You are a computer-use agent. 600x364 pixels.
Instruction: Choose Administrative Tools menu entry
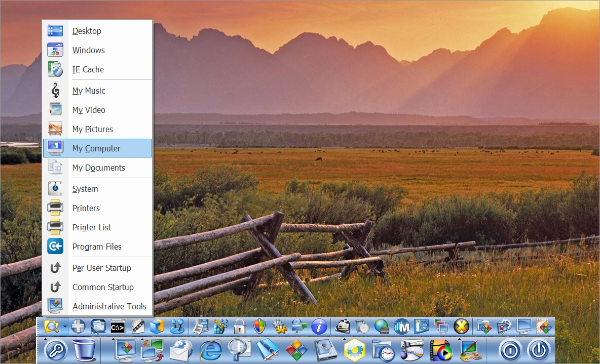[x=109, y=306]
